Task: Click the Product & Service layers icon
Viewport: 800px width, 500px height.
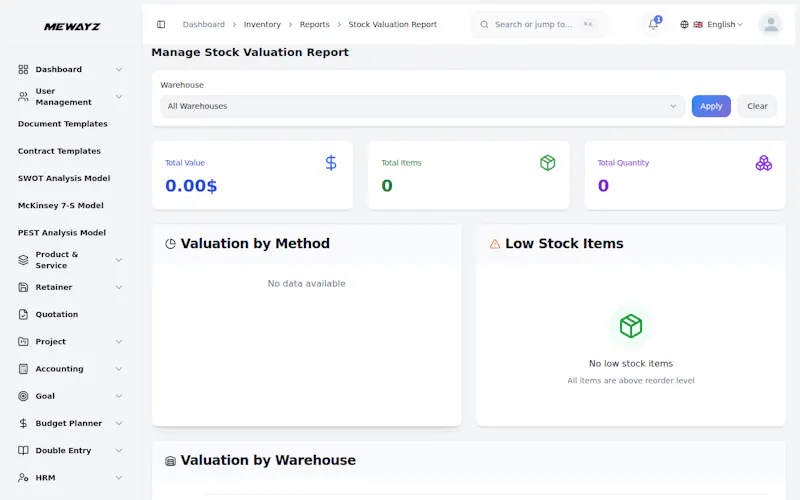Action: point(23,260)
